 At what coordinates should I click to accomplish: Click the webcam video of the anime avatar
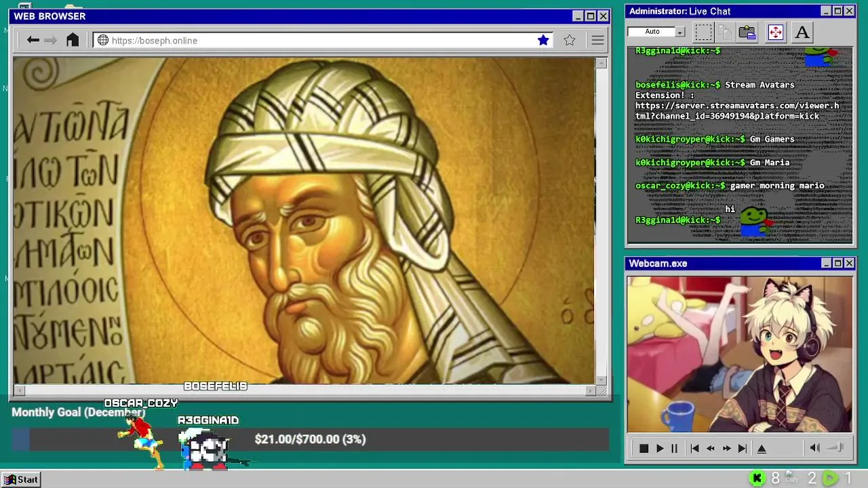pyautogui.click(x=740, y=354)
